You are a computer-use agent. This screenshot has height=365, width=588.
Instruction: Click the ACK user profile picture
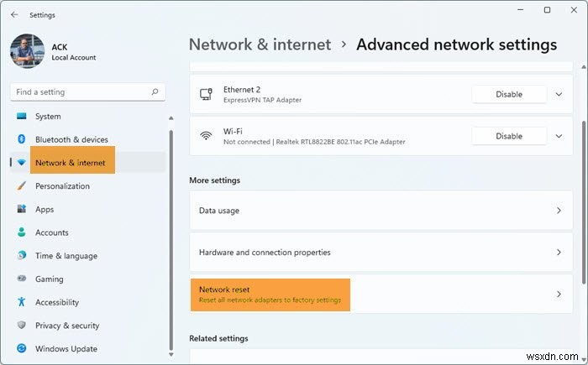pyautogui.click(x=27, y=51)
